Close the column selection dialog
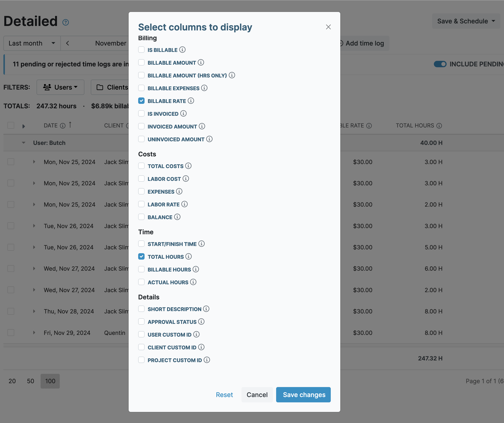 (328, 27)
